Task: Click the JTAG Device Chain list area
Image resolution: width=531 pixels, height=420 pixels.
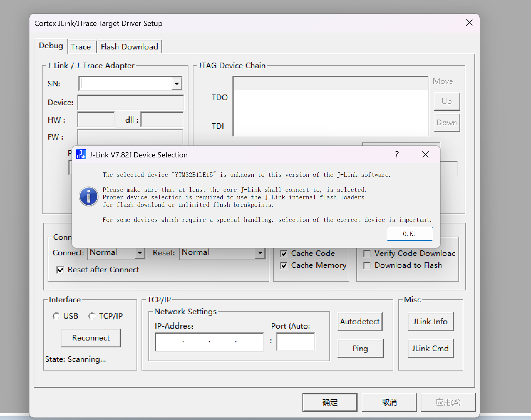Action: (x=331, y=106)
